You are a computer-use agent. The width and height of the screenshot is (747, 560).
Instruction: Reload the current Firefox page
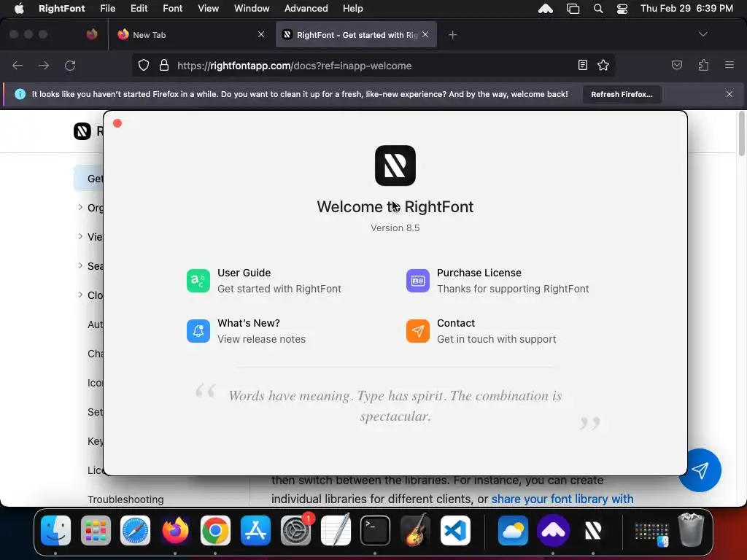pos(70,65)
